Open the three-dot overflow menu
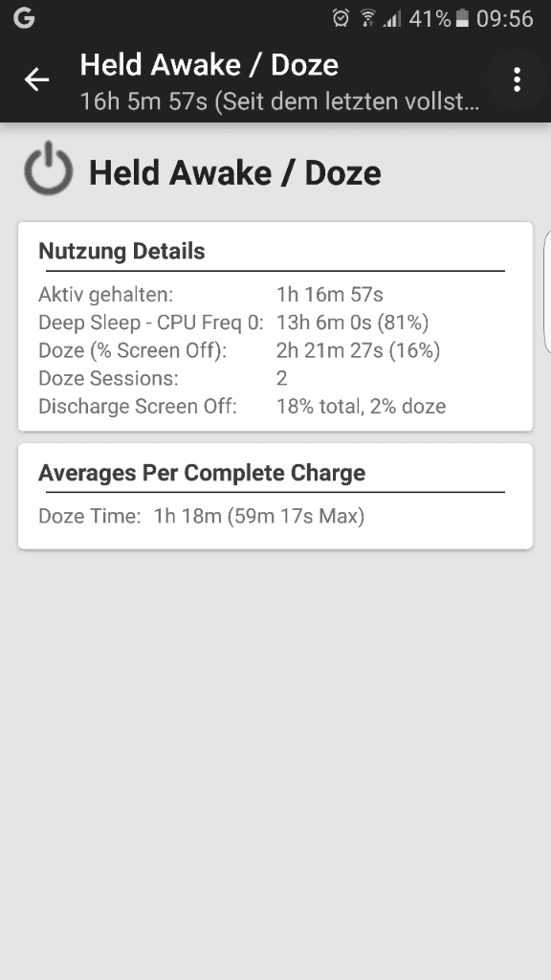The height and width of the screenshot is (980, 551). point(517,80)
